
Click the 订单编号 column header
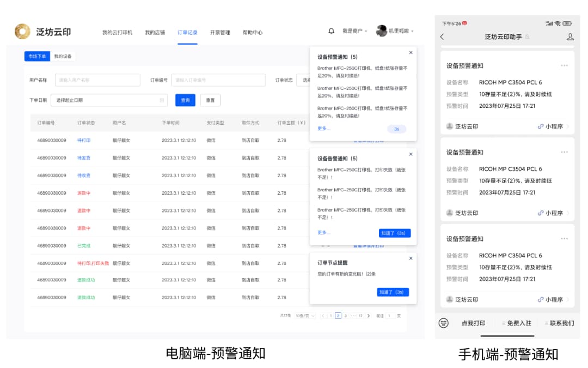click(x=46, y=123)
